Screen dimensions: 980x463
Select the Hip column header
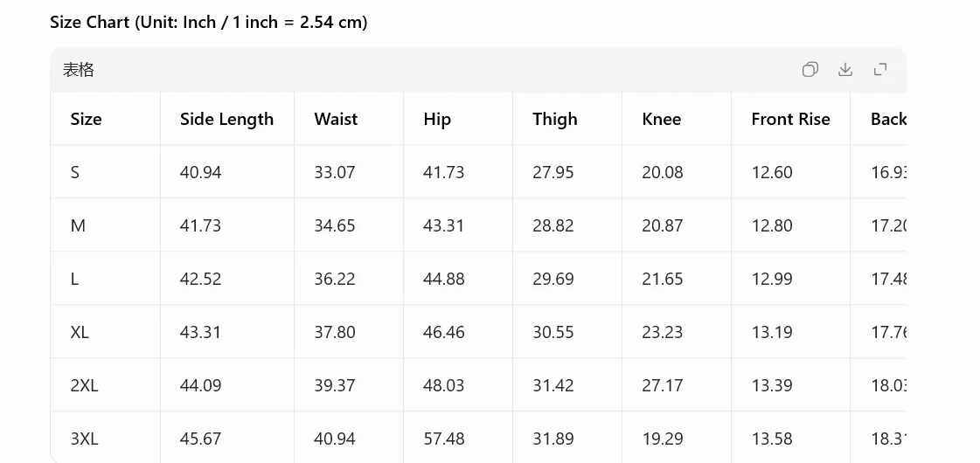click(x=437, y=120)
